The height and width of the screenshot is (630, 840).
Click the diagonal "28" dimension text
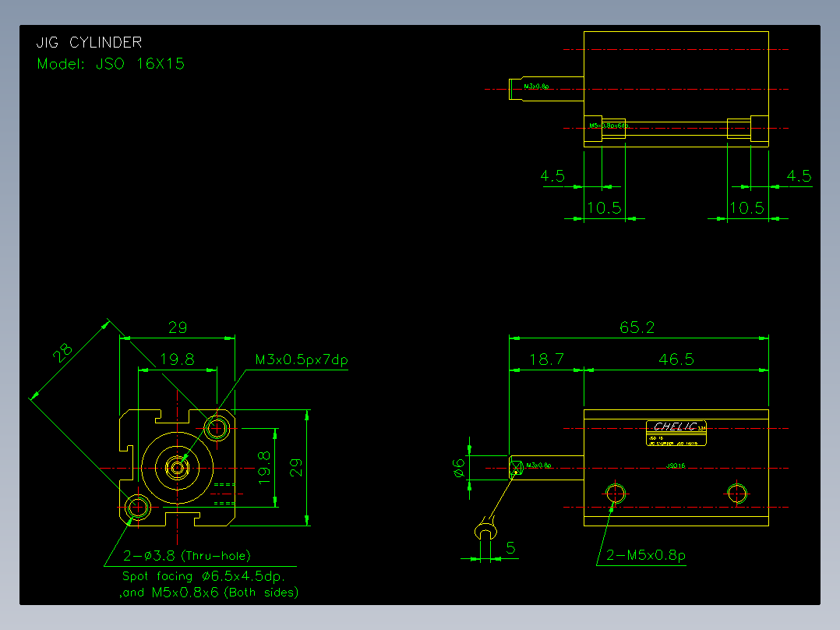click(62, 352)
